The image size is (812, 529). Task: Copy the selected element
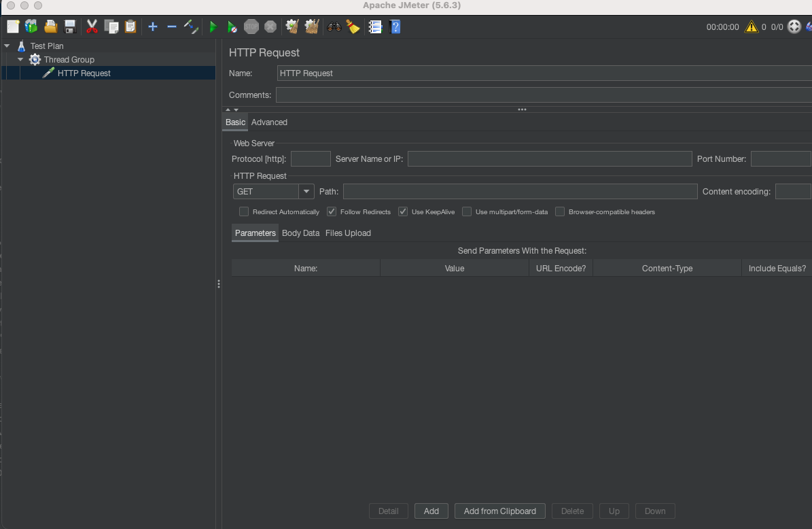111,27
